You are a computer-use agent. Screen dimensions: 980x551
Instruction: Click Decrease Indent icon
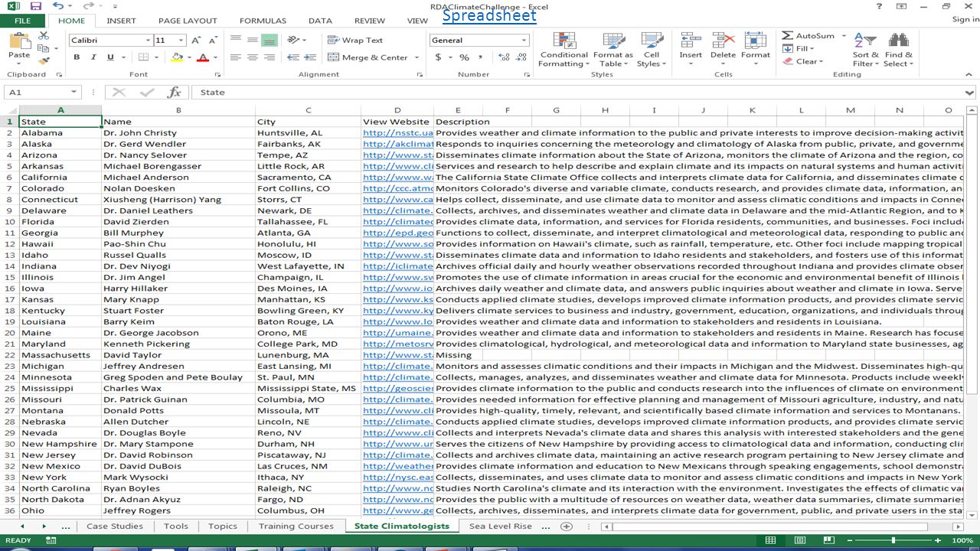click(x=292, y=57)
